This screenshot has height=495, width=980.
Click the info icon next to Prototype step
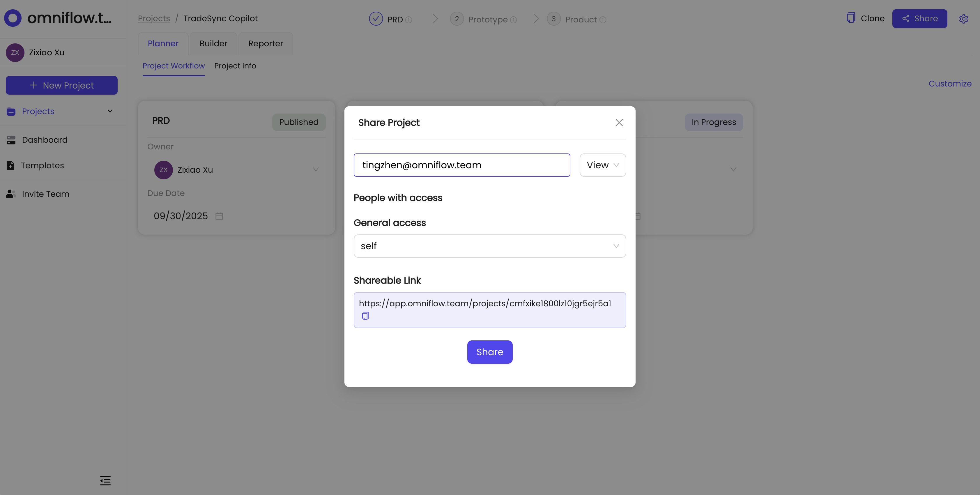click(x=514, y=19)
